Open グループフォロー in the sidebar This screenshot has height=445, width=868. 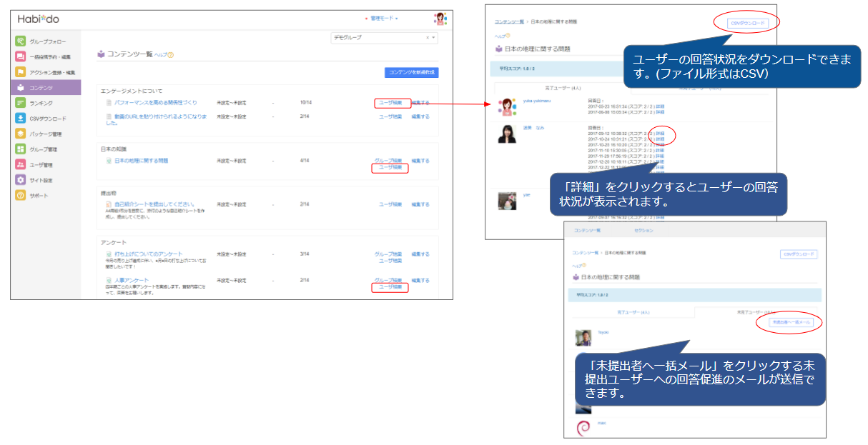click(47, 41)
